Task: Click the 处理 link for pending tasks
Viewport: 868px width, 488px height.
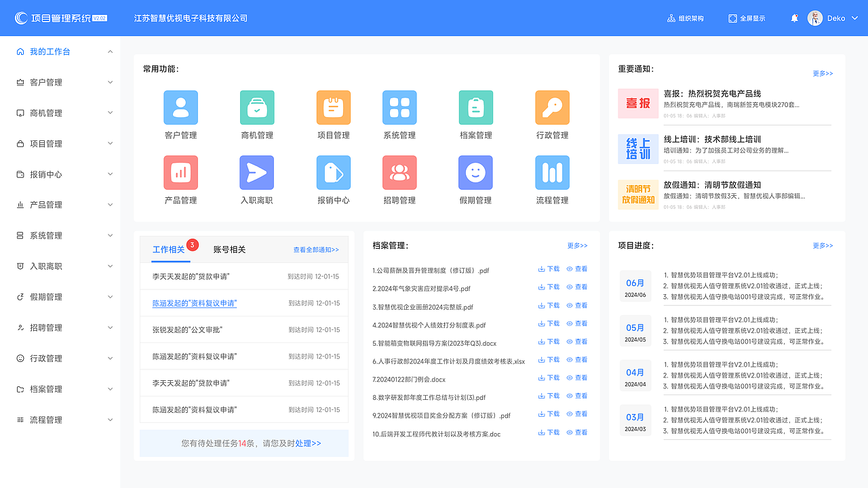Action: [x=308, y=443]
